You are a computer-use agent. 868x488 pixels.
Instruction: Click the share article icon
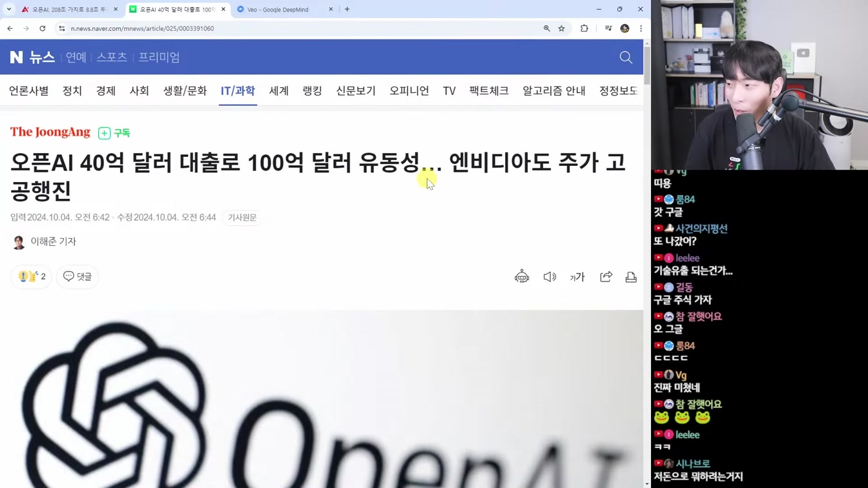[x=606, y=277]
